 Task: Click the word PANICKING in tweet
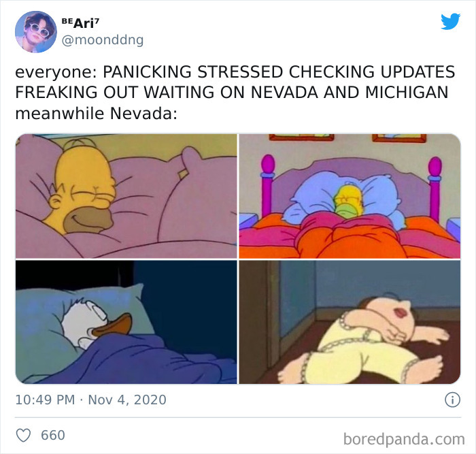pos(148,71)
